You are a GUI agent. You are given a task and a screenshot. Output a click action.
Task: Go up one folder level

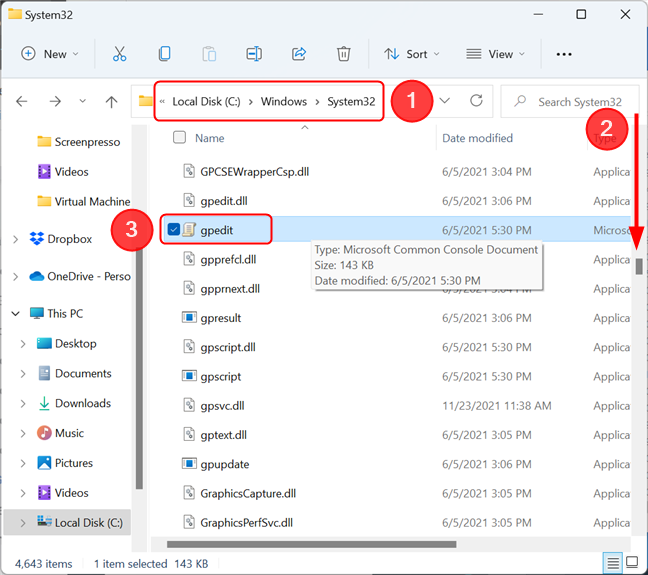click(x=112, y=101)
